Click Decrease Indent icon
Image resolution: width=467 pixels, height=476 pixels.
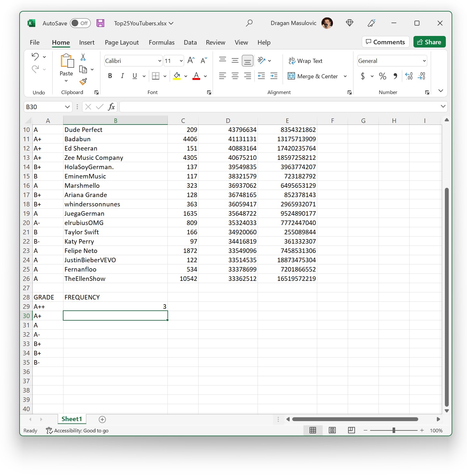tap(261, 76)
